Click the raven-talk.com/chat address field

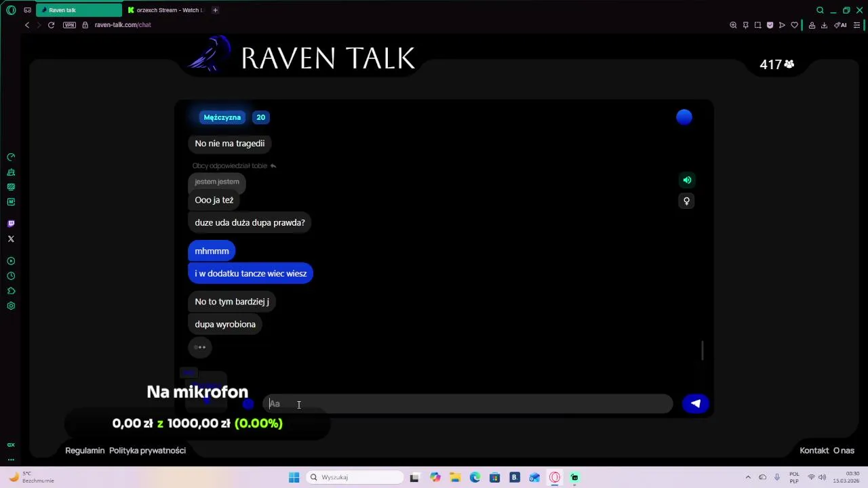[x=123, y=25]
